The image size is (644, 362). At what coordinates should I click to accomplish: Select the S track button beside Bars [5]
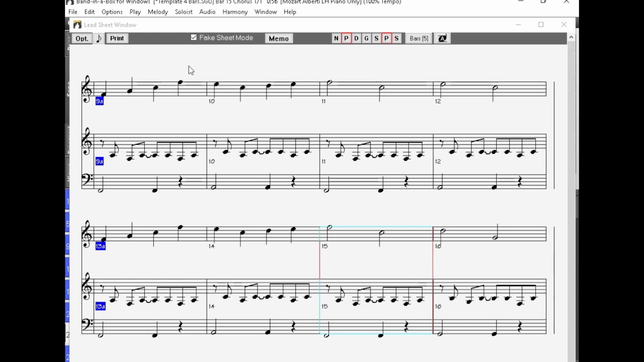pos(396,38)
